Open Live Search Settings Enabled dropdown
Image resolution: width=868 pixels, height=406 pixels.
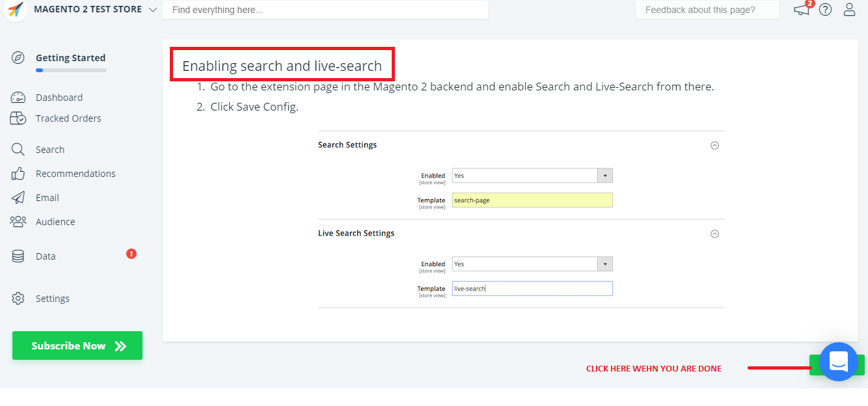pyautogui.click(x=532, y=264)
